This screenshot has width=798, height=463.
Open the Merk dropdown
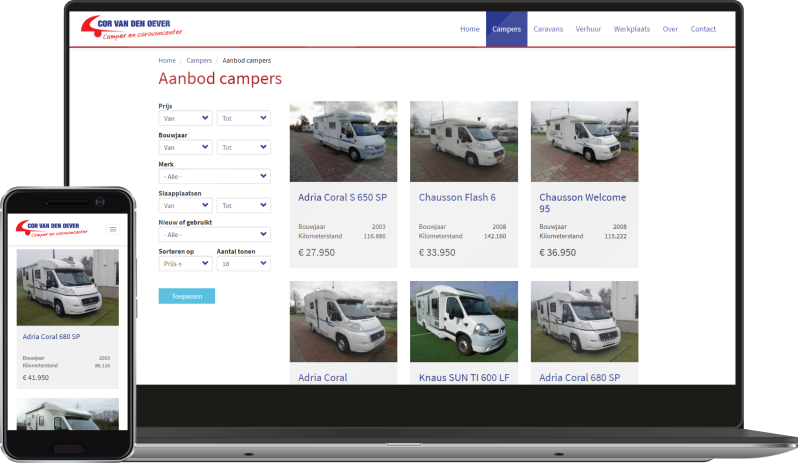[214, 176]
